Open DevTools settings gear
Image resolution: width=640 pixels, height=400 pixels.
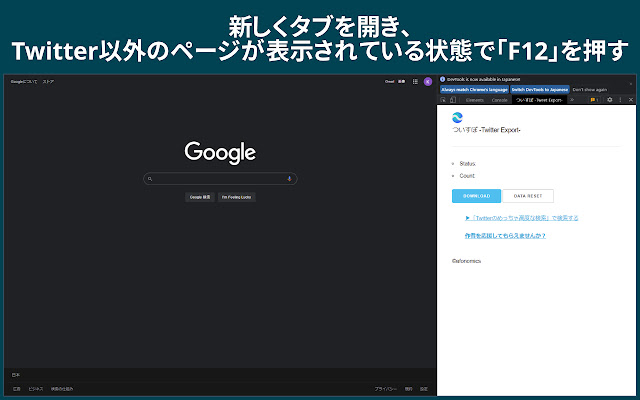coord(609,100)
